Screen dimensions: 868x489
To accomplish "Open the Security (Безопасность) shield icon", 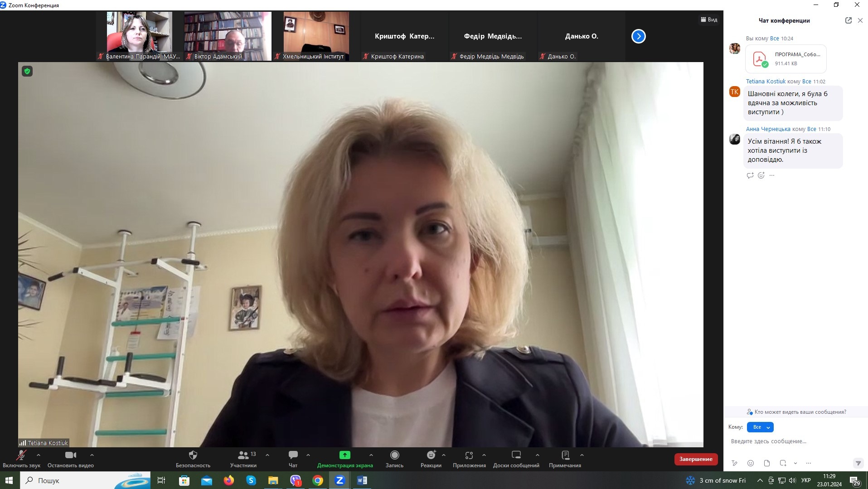I will [x=193, y=455].
